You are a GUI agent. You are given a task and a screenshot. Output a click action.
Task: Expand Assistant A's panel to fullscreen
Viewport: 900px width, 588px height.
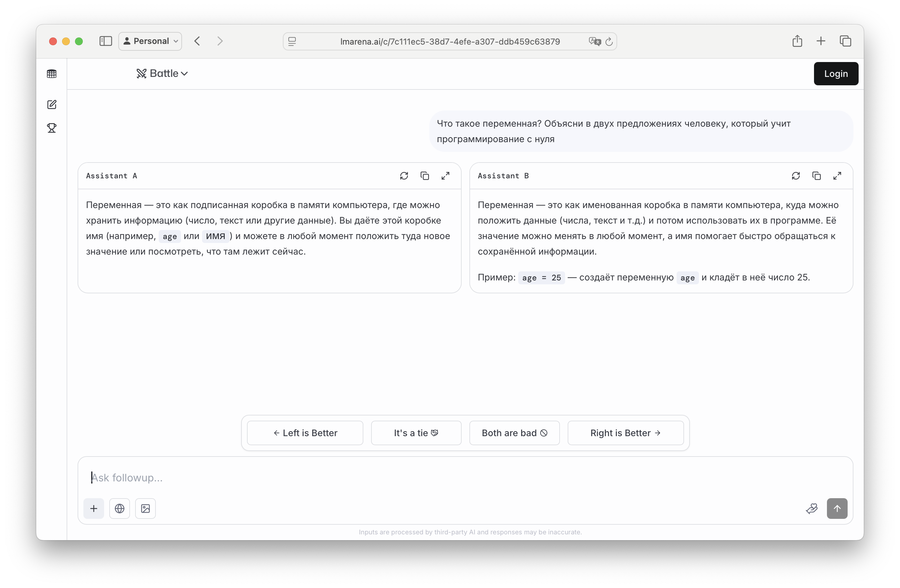pyautogui.click(x=445, y=176)
